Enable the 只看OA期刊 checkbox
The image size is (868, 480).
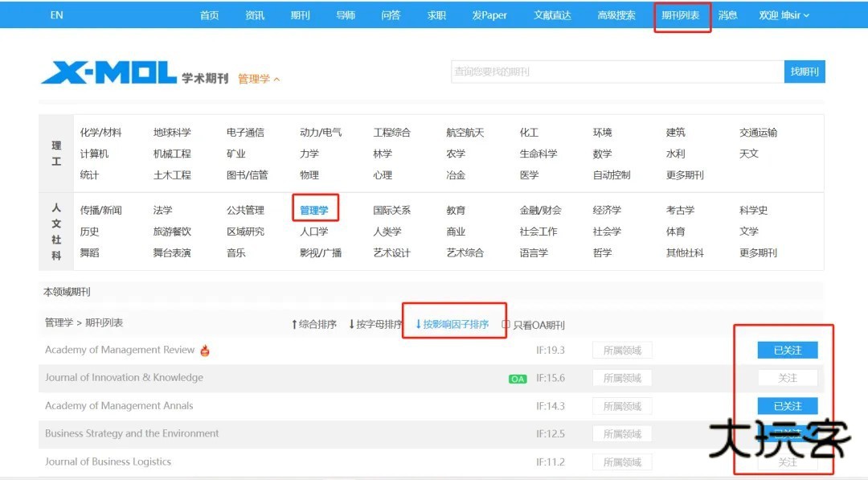pos(506,325)
